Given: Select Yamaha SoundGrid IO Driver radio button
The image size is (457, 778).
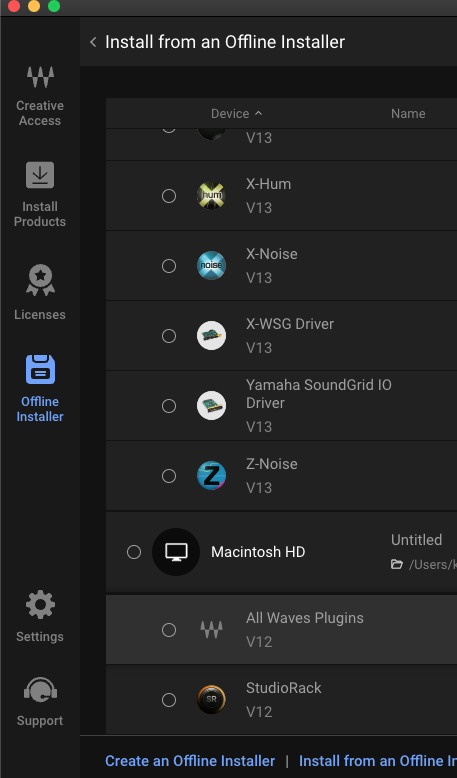Looking at the screenshot, I should point(169,406).
